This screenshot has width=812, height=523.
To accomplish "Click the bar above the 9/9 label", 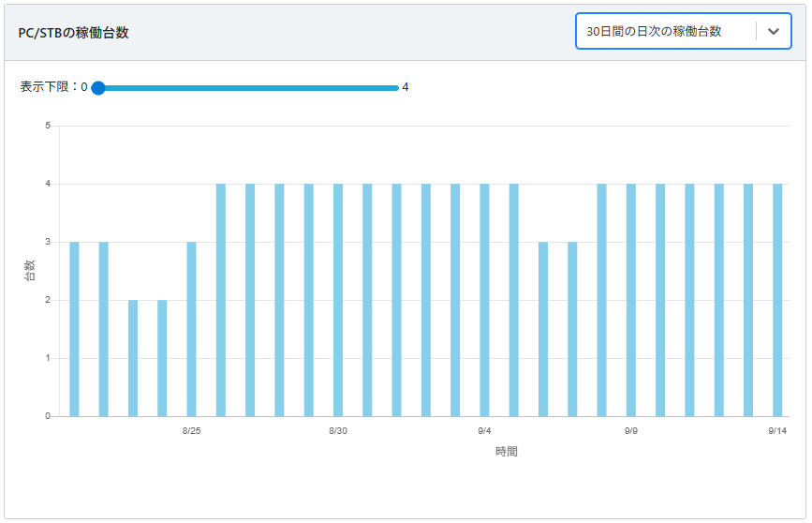I will 630,300.
